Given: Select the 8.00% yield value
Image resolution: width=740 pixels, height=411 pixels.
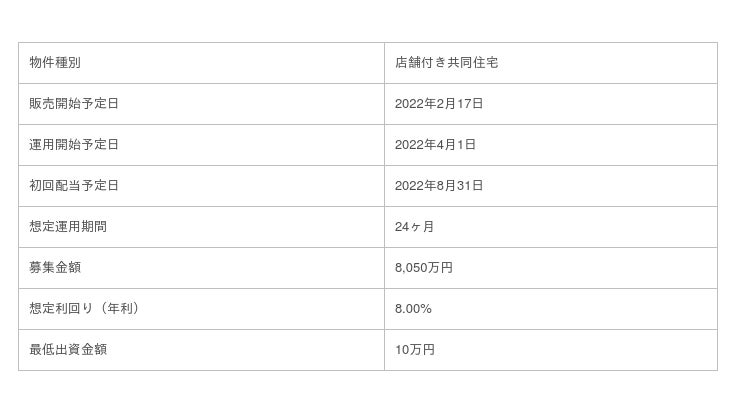Looking at the screenshot, I should 413,309.
